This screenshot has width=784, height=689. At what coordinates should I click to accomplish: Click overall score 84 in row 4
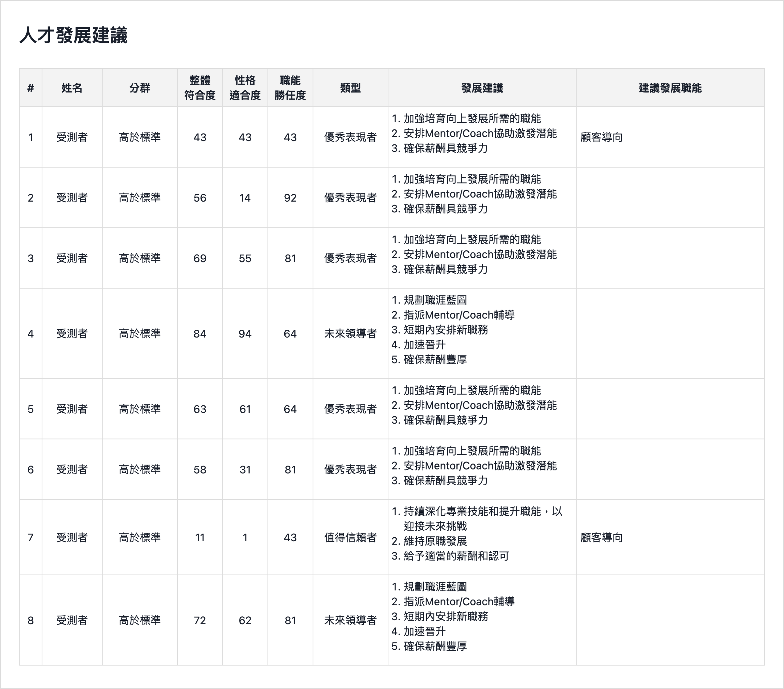200,333
